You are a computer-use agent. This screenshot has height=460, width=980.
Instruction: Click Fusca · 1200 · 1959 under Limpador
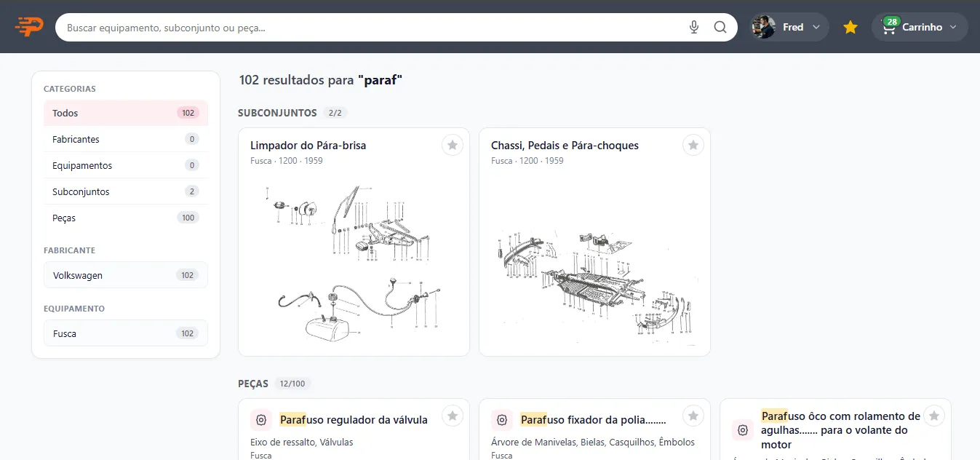[287, 161]
